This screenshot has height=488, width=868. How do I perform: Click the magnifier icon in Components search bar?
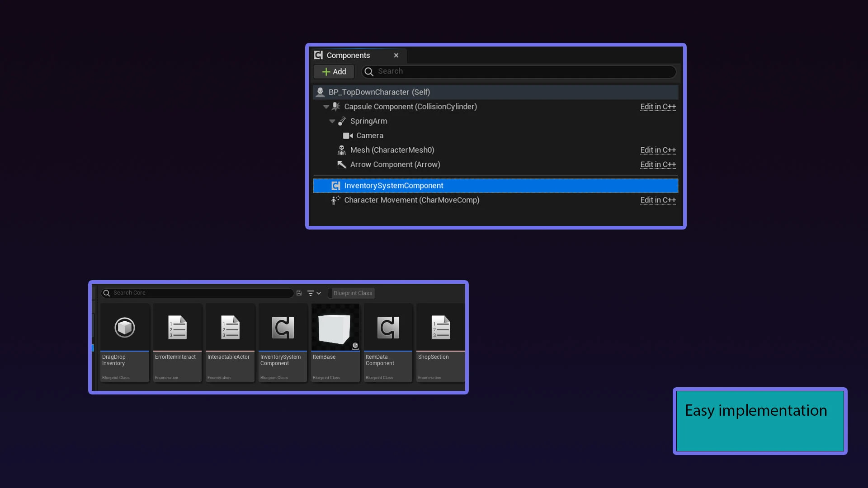tap(369, 72)
